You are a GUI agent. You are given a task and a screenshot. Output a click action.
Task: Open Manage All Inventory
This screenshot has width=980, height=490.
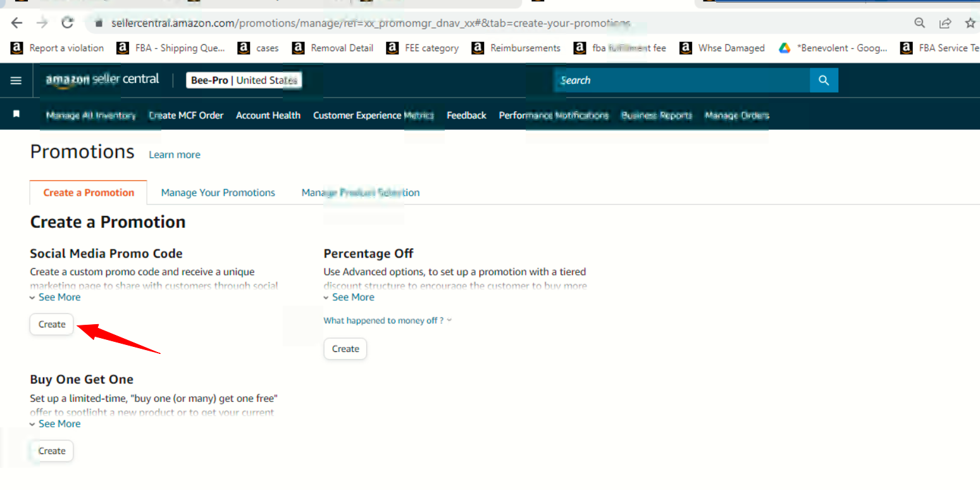(x=90, y=115)
